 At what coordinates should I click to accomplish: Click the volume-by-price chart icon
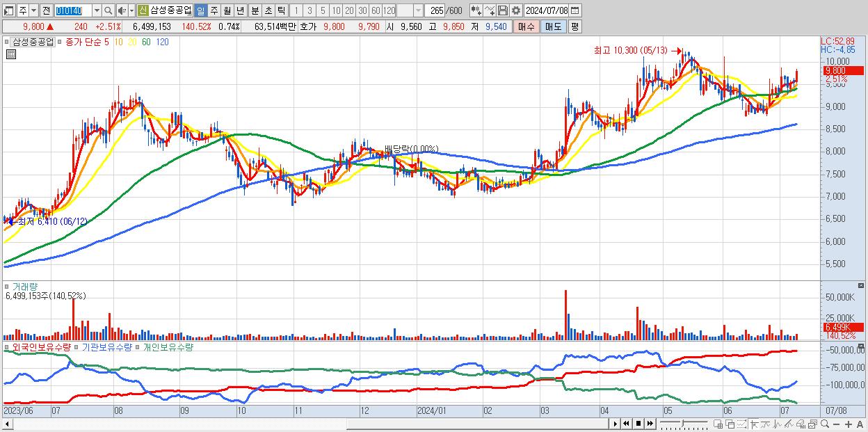(x=801, y=424)
